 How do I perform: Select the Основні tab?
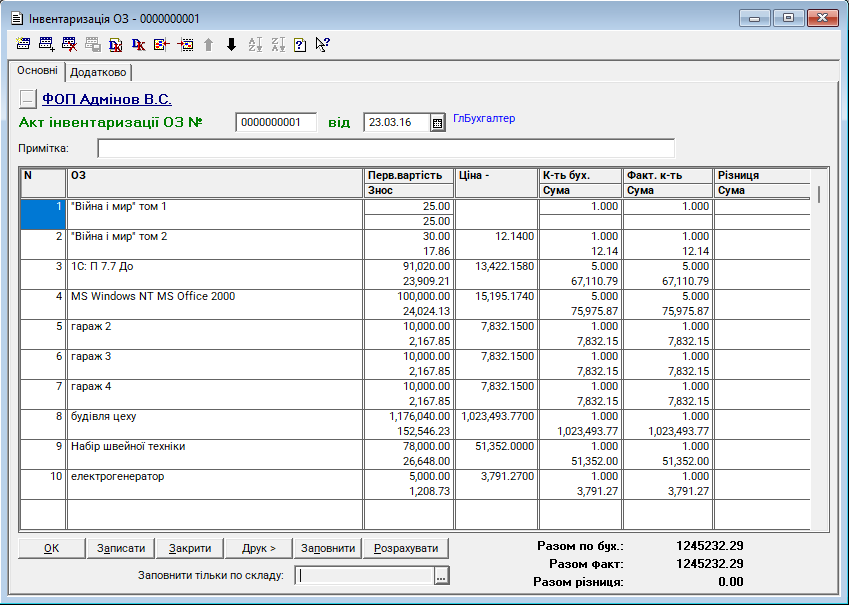coord(37,72)
